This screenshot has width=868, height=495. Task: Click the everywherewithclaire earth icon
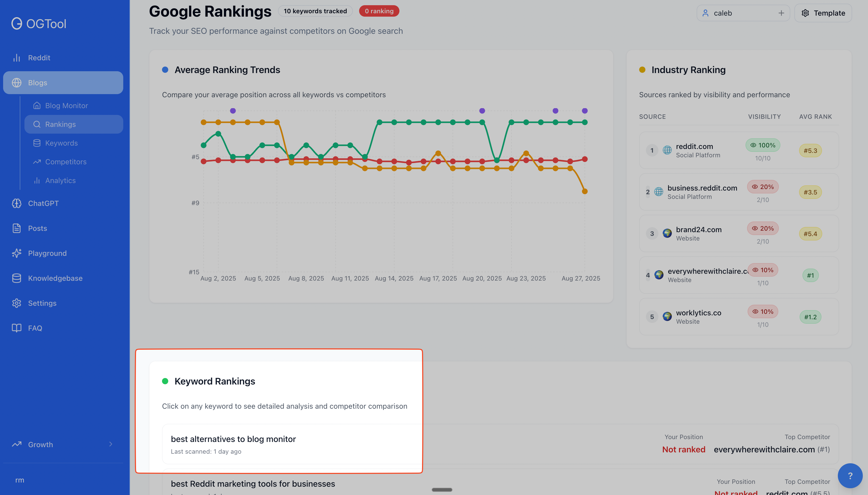point(659,275)
